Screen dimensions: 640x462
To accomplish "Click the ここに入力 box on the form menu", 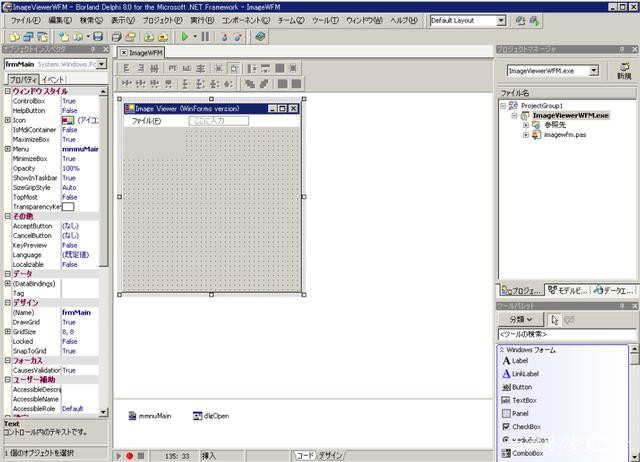I will click(218, 121).
